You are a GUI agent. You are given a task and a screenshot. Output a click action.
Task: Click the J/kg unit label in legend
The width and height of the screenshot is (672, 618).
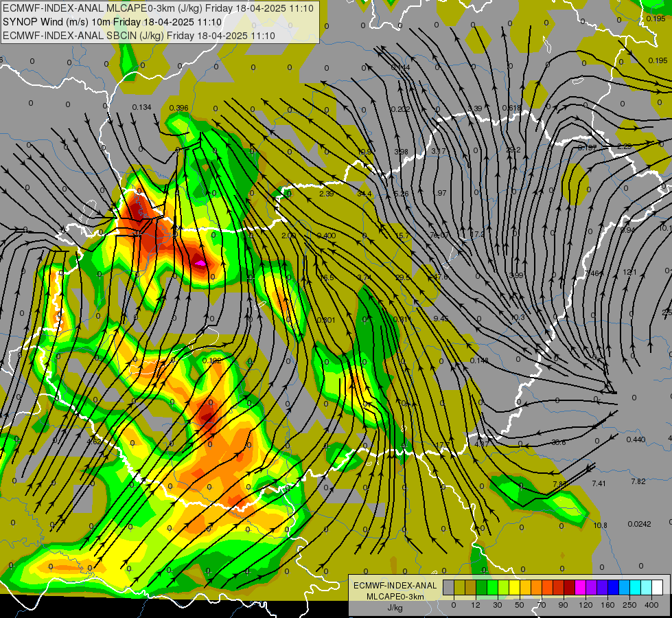(395, 608)
